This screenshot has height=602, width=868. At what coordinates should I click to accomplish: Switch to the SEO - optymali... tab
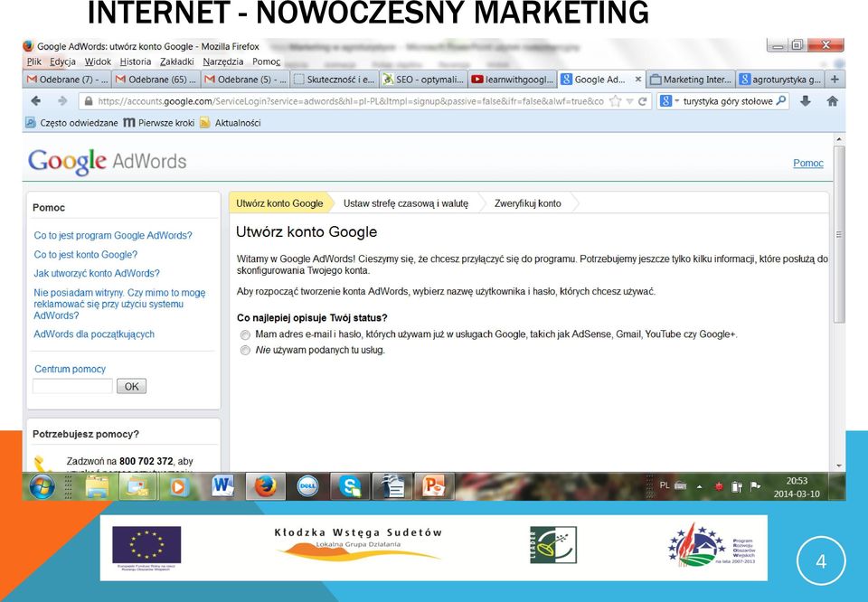tap(423, 80)
